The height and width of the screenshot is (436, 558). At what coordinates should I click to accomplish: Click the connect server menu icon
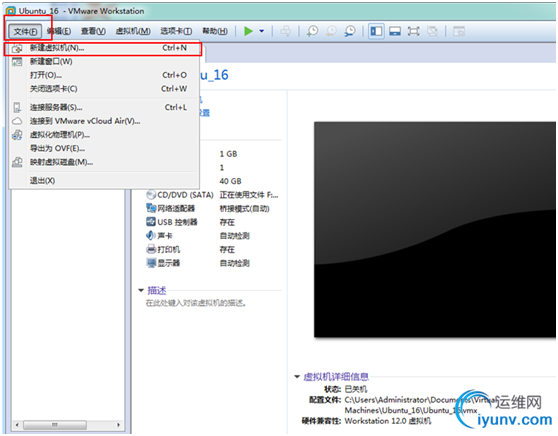click(x=17, y=107)
